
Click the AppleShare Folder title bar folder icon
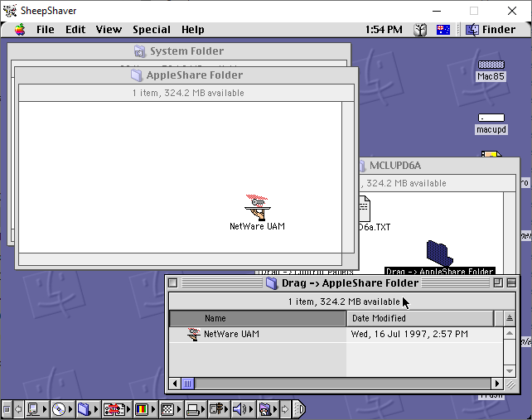pos(137,75)
